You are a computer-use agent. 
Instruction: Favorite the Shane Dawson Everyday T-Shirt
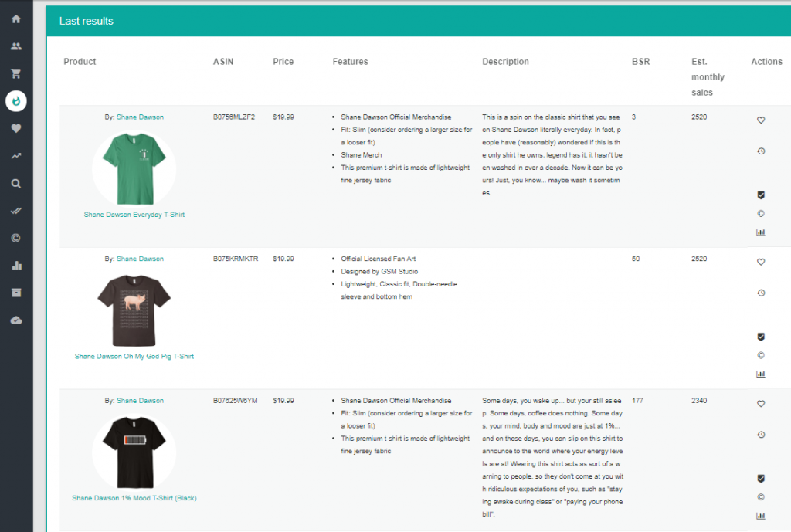click(761, 120)
